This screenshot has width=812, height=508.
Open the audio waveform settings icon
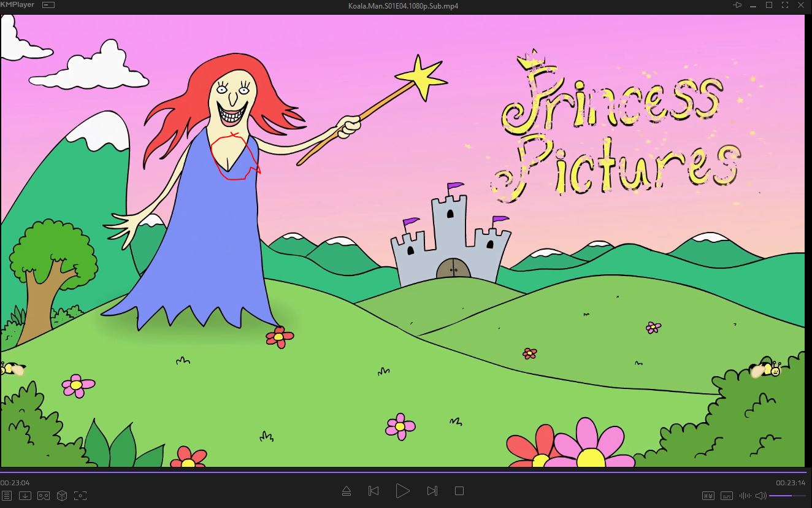[x=745, y=496]
